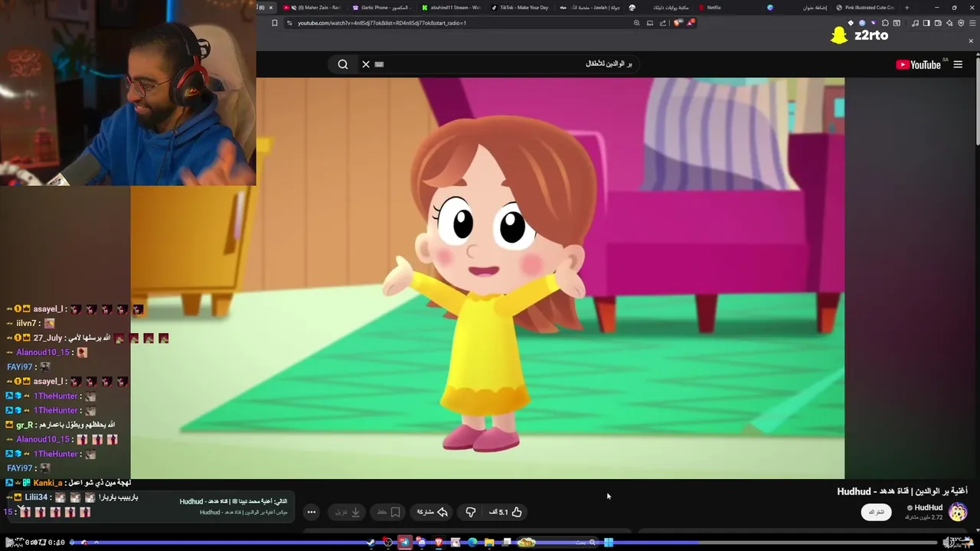Click the zoom magnifier icon in address bar
This screenshot has width=980, height=551.
pyautogui.click(x=636, y=23)
